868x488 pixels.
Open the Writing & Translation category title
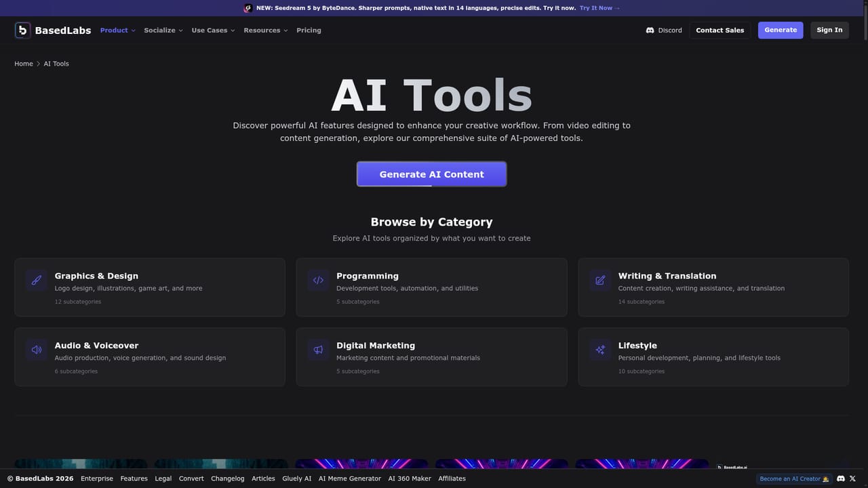(x=667, y=276)
